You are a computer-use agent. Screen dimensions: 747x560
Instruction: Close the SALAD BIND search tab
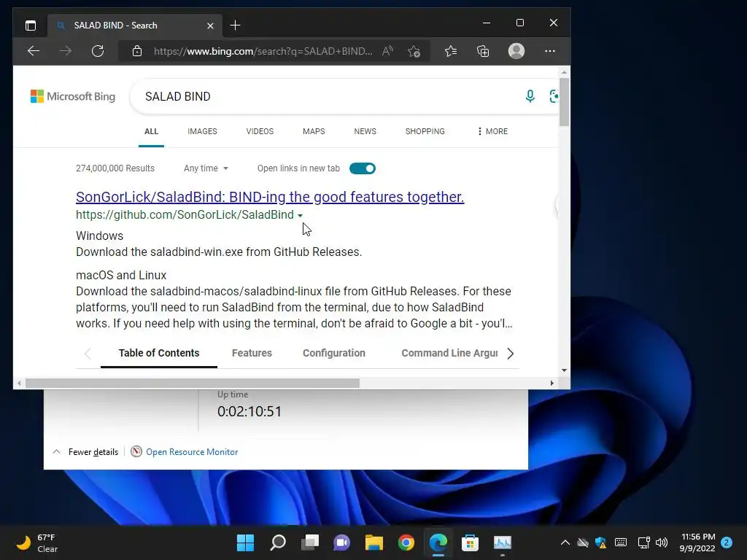[x=210, y=26]
